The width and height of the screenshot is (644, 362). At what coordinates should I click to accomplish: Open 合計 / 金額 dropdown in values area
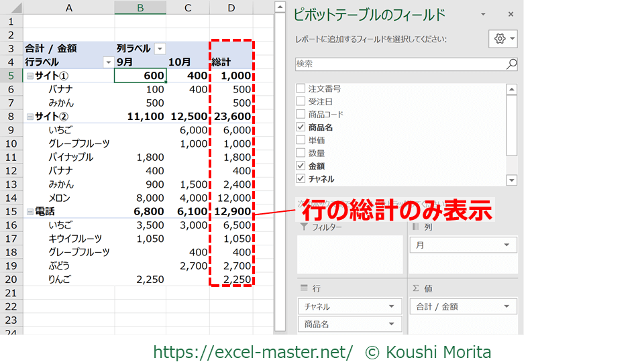click(506, 307)
